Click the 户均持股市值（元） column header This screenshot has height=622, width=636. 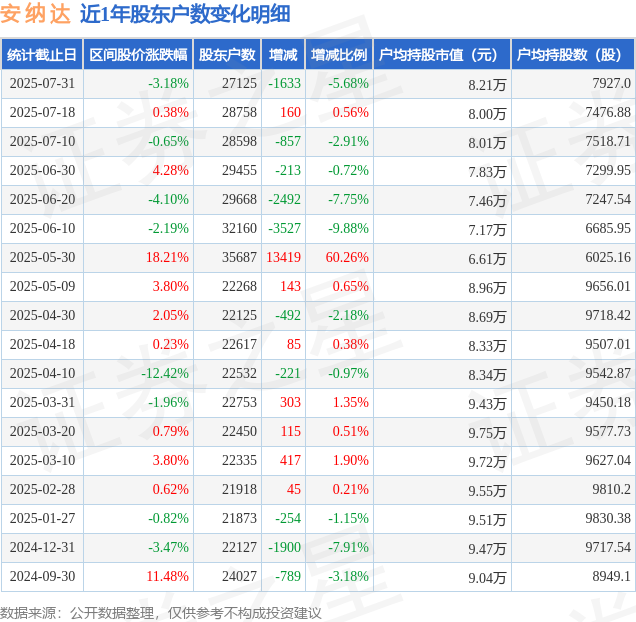[442, 54]
